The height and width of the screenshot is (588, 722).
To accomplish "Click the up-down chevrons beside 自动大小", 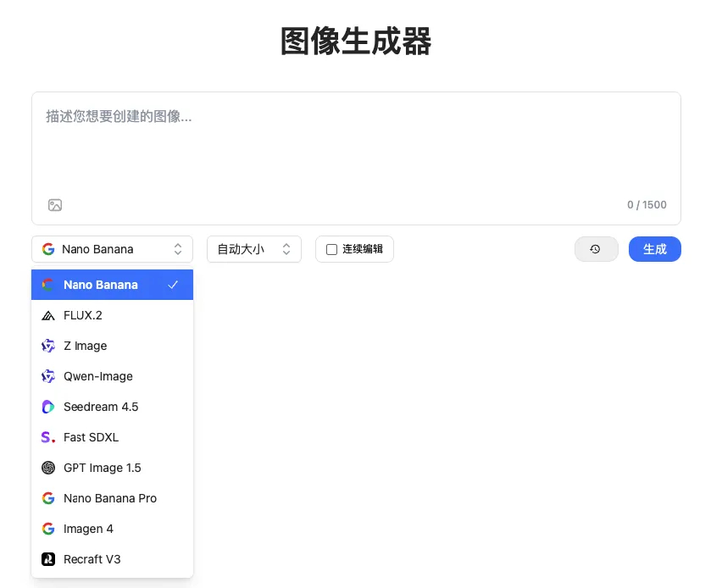I will click(286, 249).
